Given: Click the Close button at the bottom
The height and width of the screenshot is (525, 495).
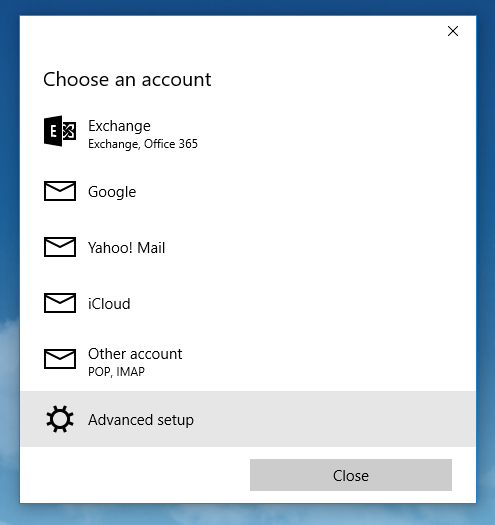Looking at the screenshot, I should tap(351, 475).
